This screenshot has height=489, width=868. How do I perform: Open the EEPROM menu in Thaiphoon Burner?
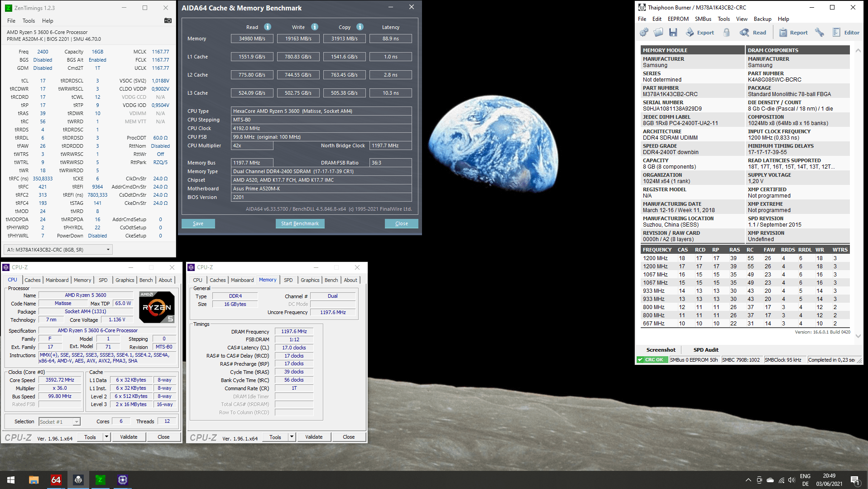pyautogui.click(x=678, y=19)
